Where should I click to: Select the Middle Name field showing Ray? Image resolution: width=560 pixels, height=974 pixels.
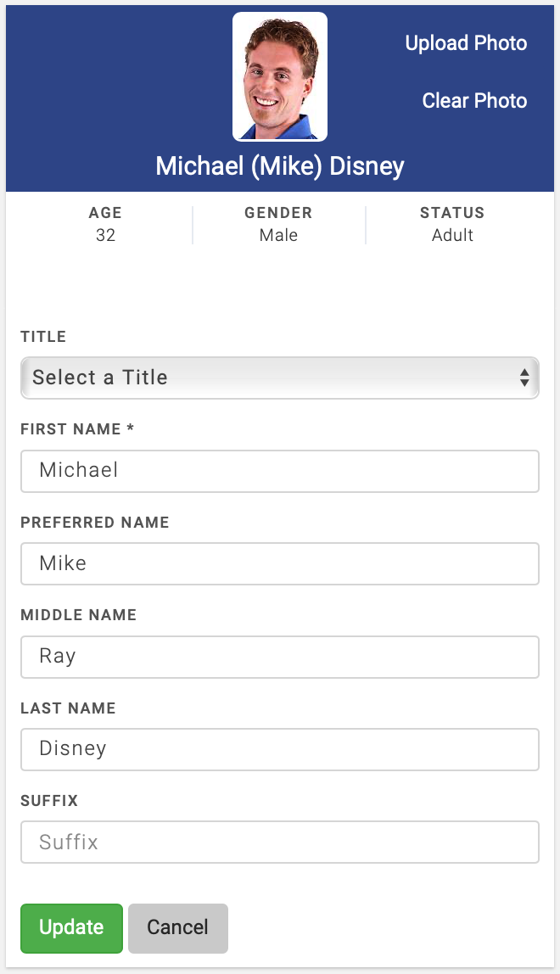pos(280,656)
